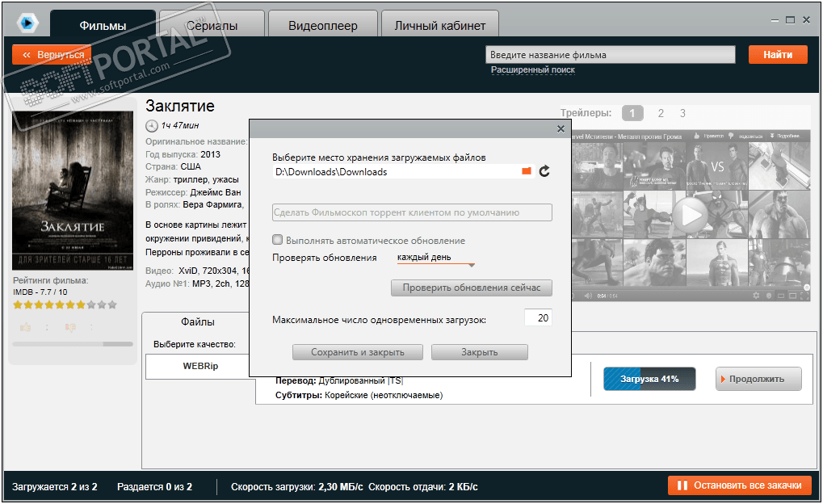Switch to the Сериалы tab

[x=212, y=25]
